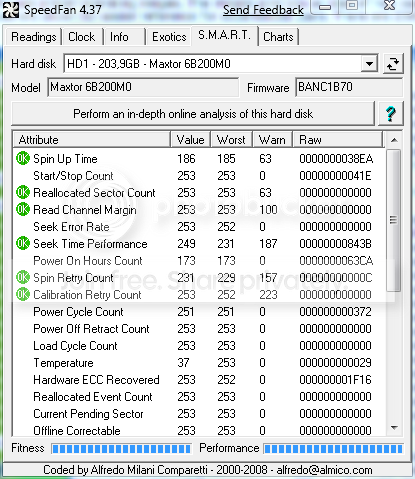
Task: Click the attribute list scrollbar thumb
Action: (394, 220)
